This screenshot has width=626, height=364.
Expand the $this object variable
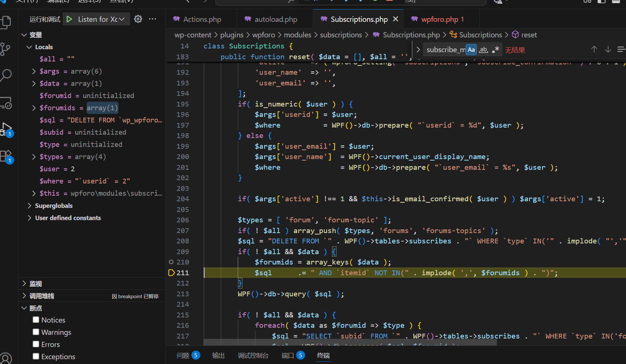coord(34,193)
